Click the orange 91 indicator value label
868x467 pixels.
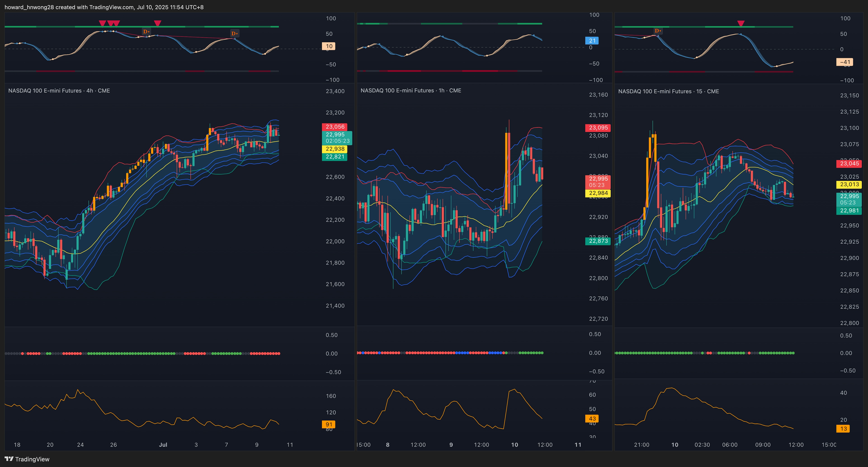(328, 425)
